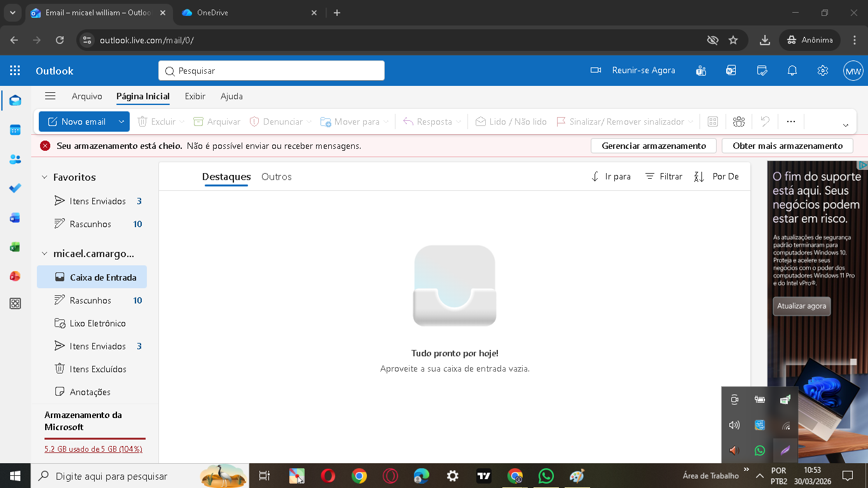
Task: Toggle tracking protection eye icon in address bar
Action: tap(713, 40)
